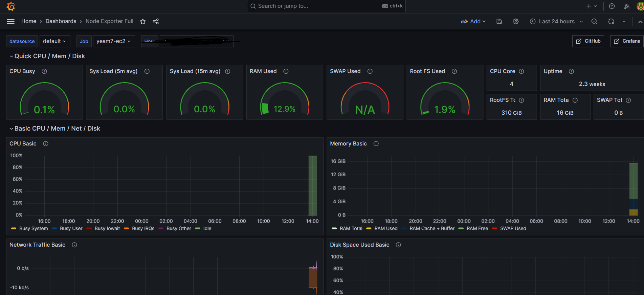
Task: Click the Grafana logo icon
Action: [x=11, y=6]
